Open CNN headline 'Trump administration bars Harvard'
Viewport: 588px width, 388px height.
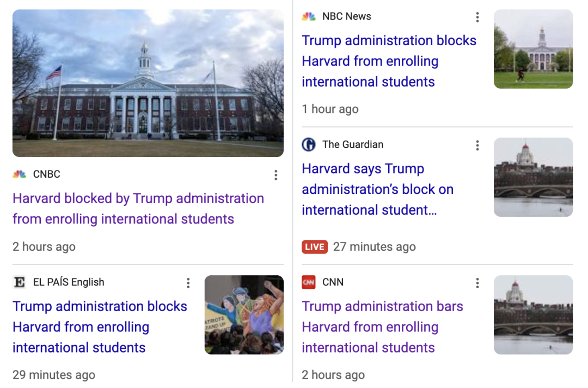pos(383,327)
